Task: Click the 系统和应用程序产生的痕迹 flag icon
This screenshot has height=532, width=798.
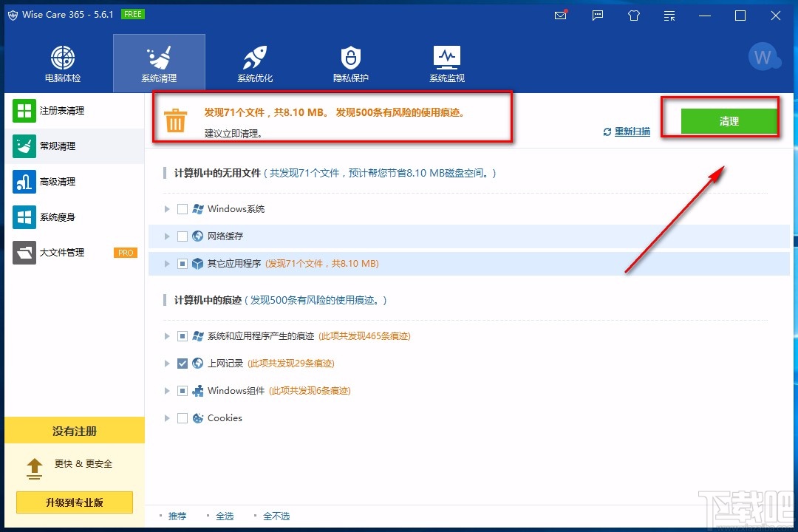Action: [197, 336]
